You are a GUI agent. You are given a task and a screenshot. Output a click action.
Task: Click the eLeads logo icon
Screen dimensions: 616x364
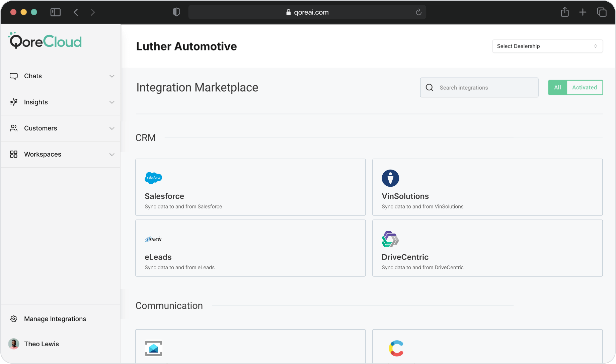tap(153, 239)
